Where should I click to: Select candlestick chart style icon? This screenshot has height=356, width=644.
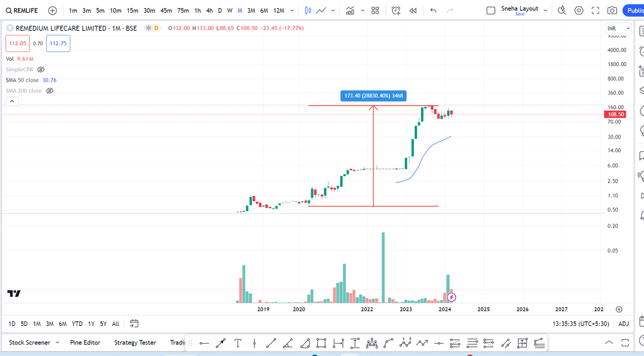pyautogui.click(x=308, y=11)
